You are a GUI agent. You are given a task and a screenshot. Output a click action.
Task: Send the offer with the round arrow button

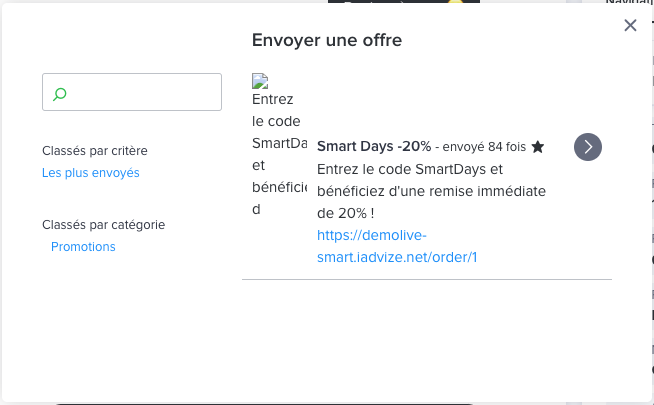[588, 147]
